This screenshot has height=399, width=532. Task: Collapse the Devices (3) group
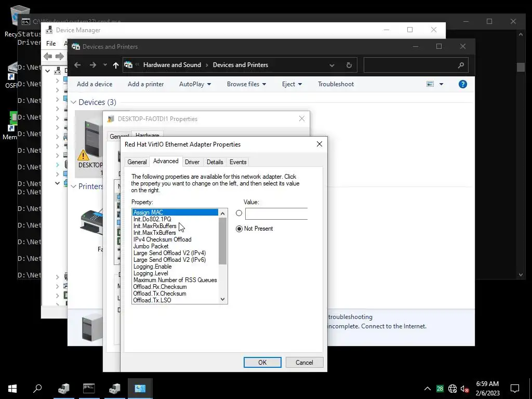click(x=74, y=102)
